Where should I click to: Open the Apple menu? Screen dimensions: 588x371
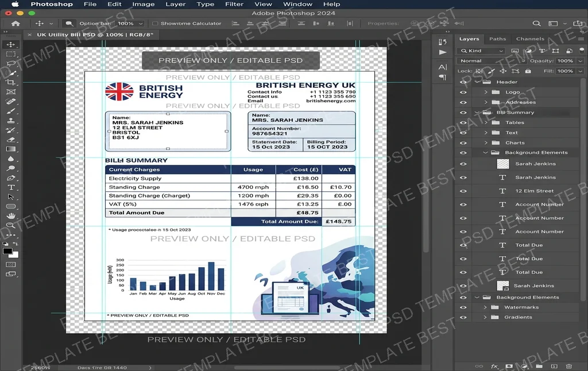coord(15,4)
